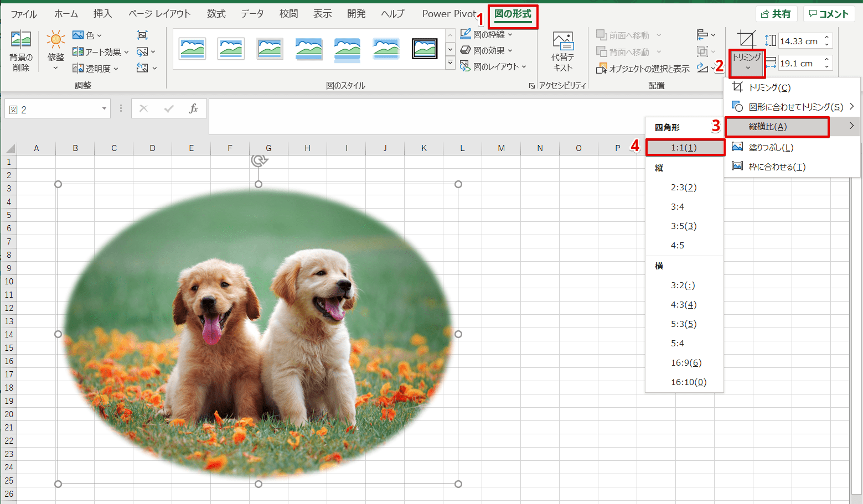Open the 色 color options
863x504 pixels.
pos(87,35)
